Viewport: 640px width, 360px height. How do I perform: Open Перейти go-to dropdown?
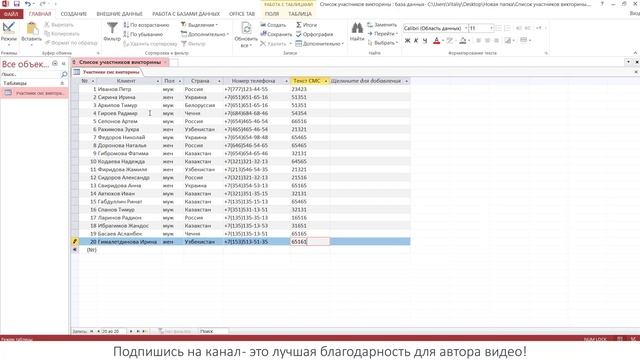[x=383, y=34]
